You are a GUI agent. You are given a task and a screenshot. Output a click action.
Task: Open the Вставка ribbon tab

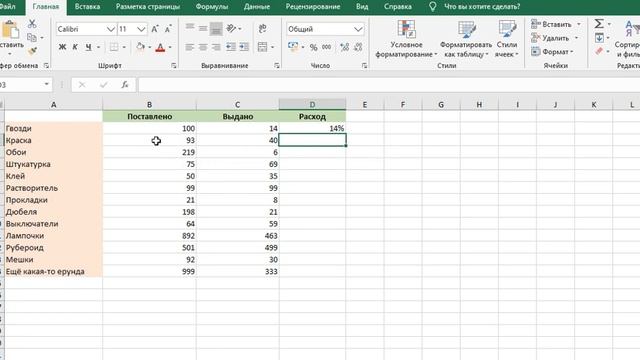point(87,7)
